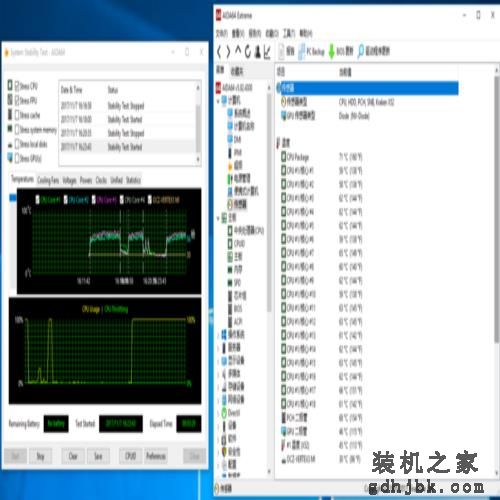Select DMI item in the tree

(235, 139)
